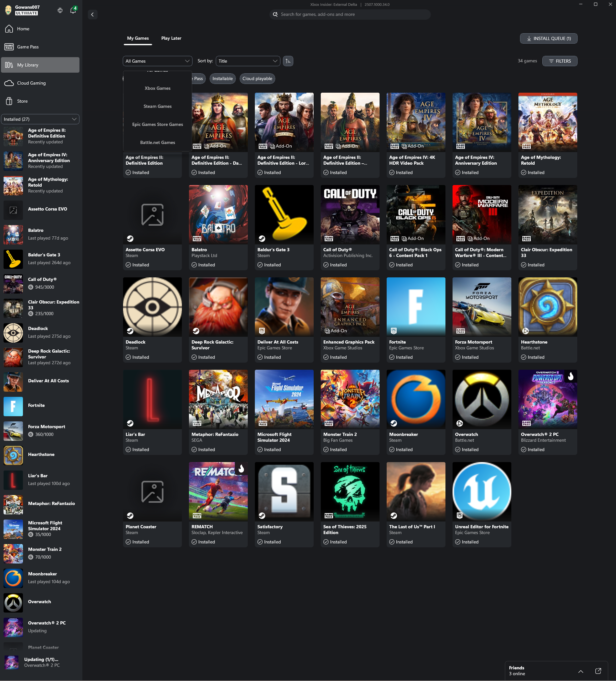The image size is (616, 681).
Task: Open Sea of Thieves 2025 Edition tile
Action: (x=350, y=505)
